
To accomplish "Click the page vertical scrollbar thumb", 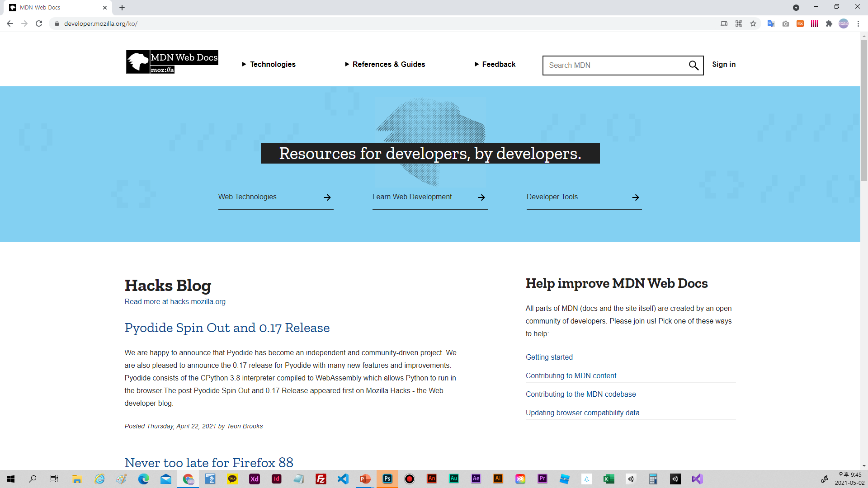I will coord(864,110).
